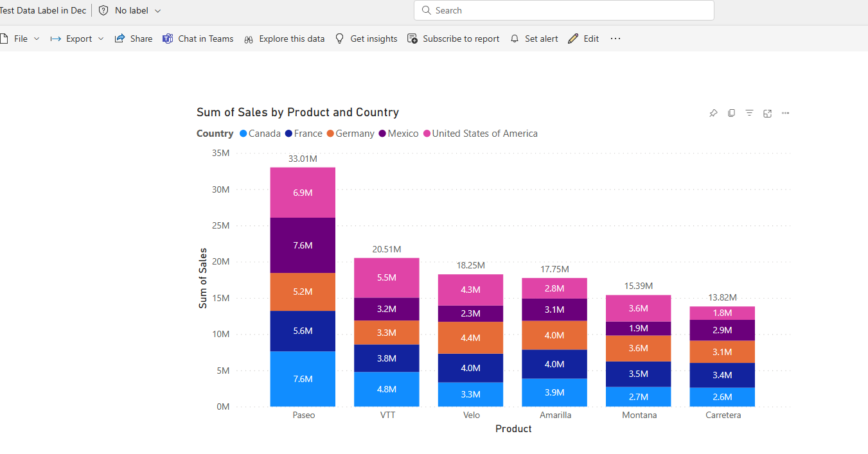Select Carretera France segment 3.4M
The height and width of the screenshot is (454, 868).
[723, 375]
